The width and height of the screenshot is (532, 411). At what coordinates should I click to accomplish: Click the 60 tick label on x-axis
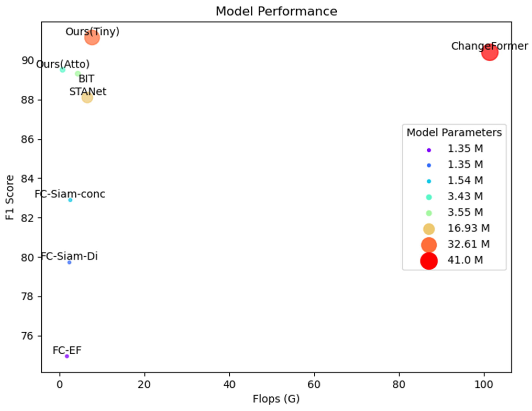tap(314, 385)
